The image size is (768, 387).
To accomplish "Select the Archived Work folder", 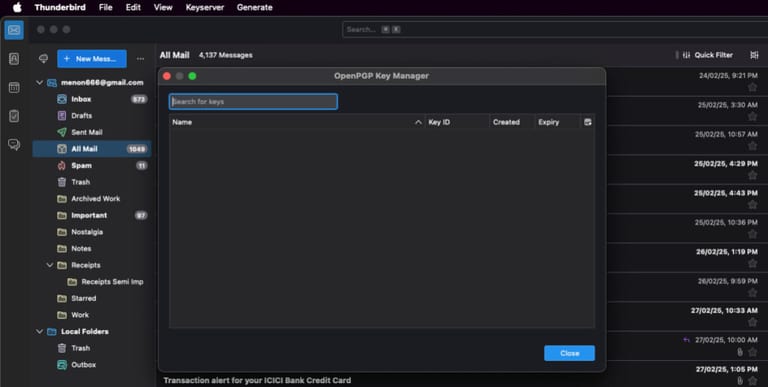I will click(92, 199).
